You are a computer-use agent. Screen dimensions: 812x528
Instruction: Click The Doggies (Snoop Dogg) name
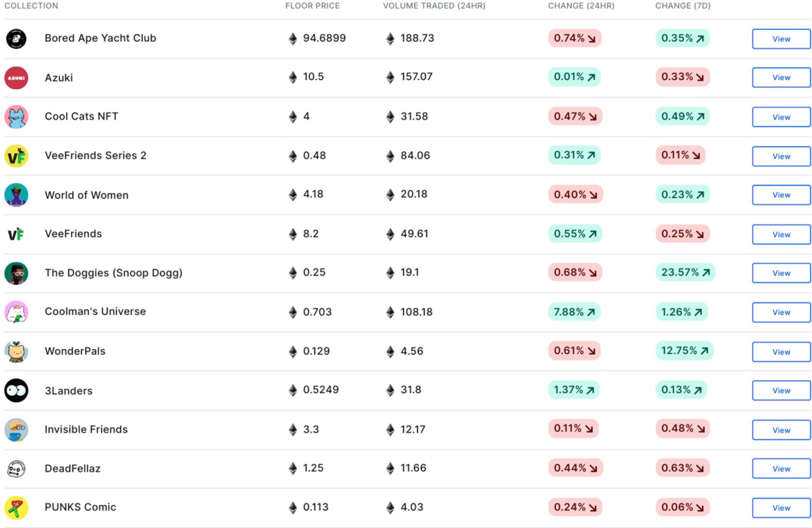113,273
